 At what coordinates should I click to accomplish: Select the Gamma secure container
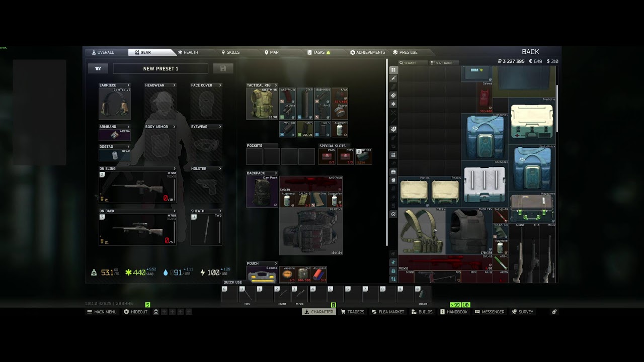(x=262, y=275)
